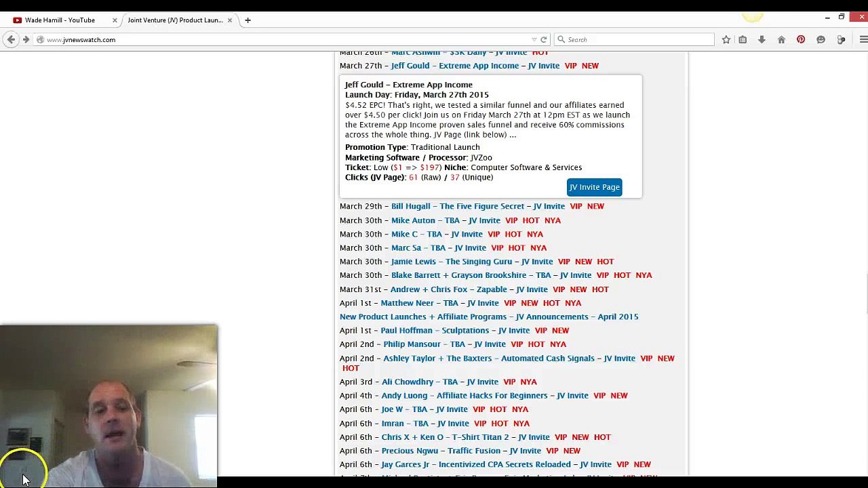868x488 pixels.
Task: Go back to the previous page
Action: 11,40
